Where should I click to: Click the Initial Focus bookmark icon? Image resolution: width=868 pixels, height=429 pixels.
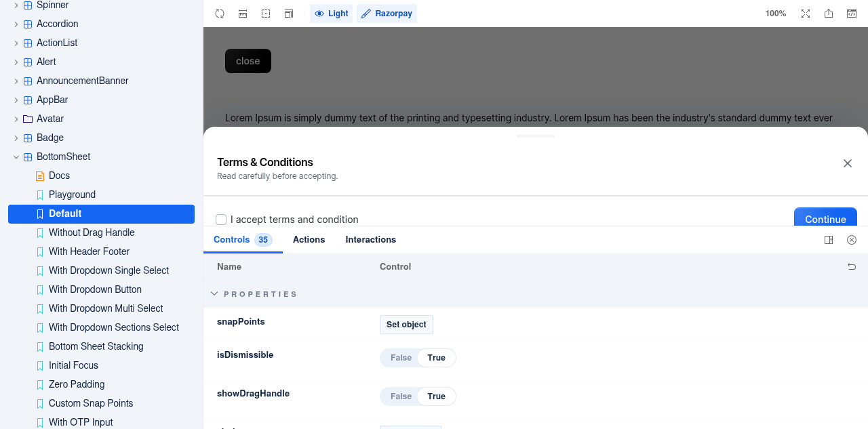(40, 365)
